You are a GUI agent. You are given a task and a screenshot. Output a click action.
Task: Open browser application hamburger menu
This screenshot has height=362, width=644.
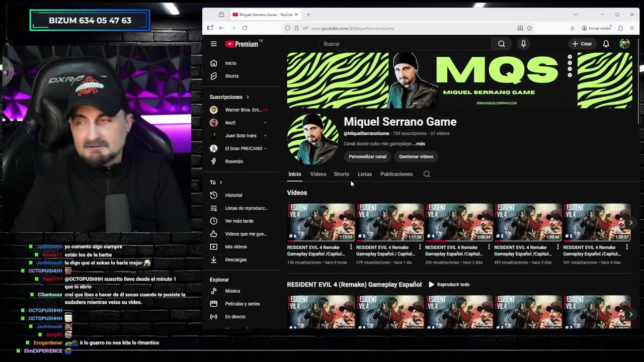[632, 28]
